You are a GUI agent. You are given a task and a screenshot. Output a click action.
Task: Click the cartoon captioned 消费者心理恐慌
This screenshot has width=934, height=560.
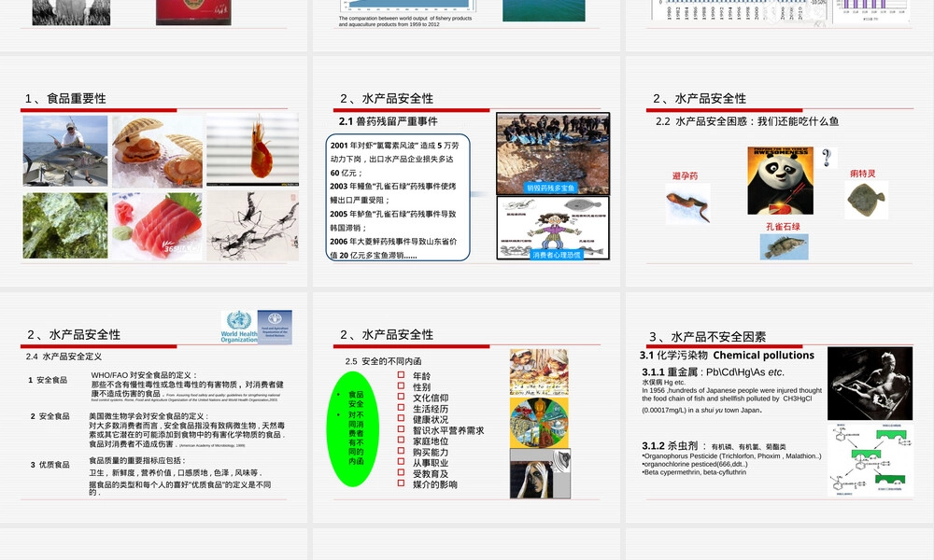[x=553, y=228]
